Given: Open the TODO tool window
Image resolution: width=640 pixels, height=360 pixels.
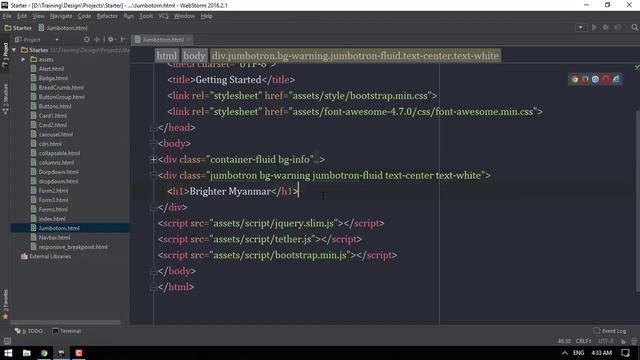Looking at the screenshot, I should (x=29, y=331).
